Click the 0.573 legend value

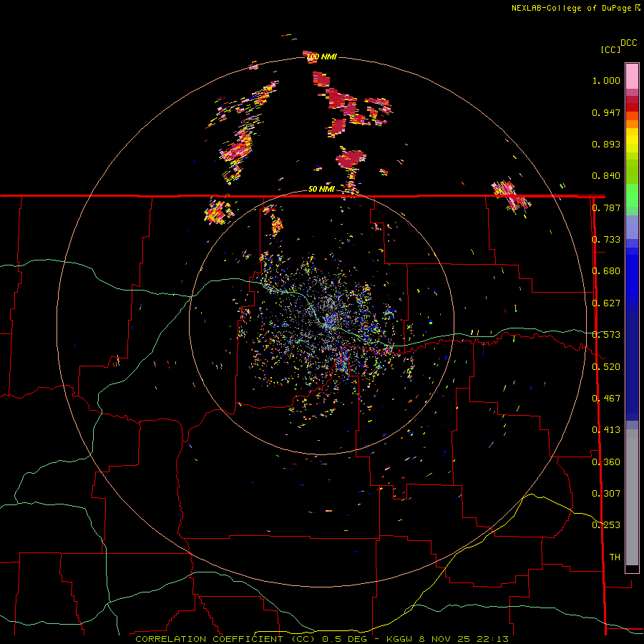[606, 335]
